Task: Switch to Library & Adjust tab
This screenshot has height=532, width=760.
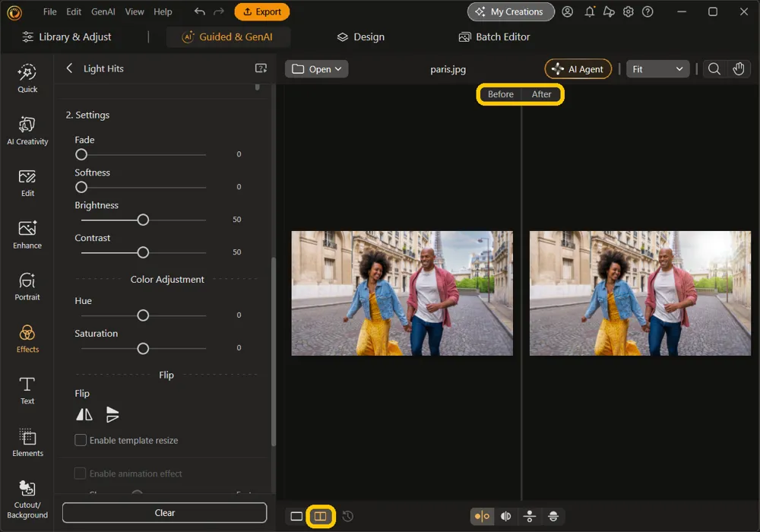Action: pos(67,36)
